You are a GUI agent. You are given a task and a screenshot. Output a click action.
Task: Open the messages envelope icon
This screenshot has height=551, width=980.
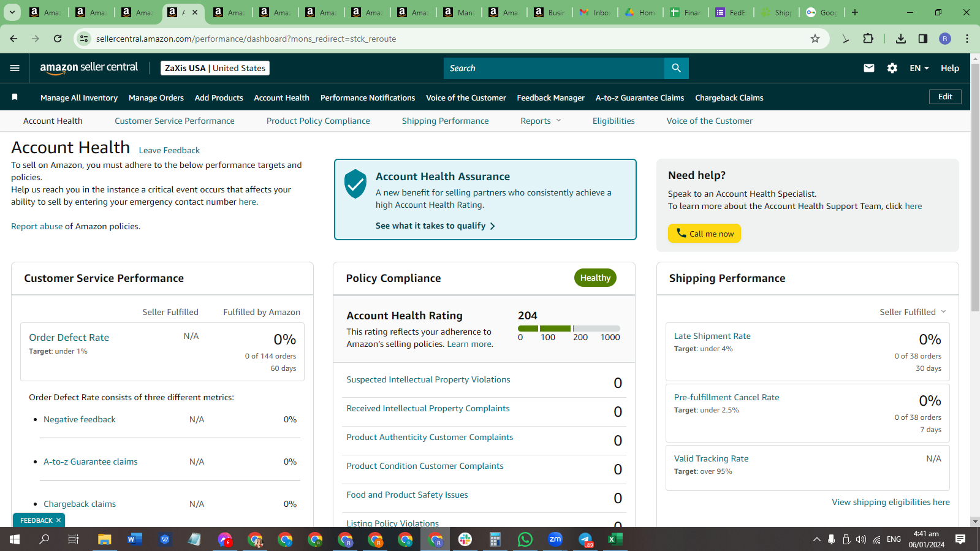click(869, 68)
